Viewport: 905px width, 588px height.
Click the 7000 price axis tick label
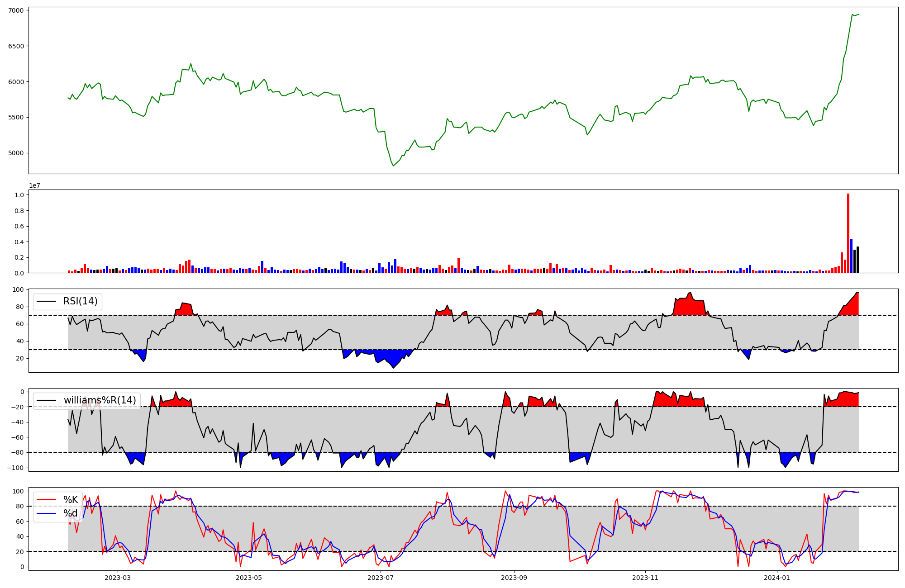pyautogui.click(x=16, y=10)
